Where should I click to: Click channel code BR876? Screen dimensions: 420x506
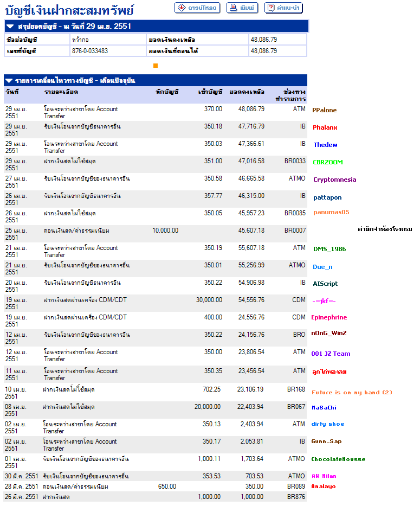tap(296, 497)
